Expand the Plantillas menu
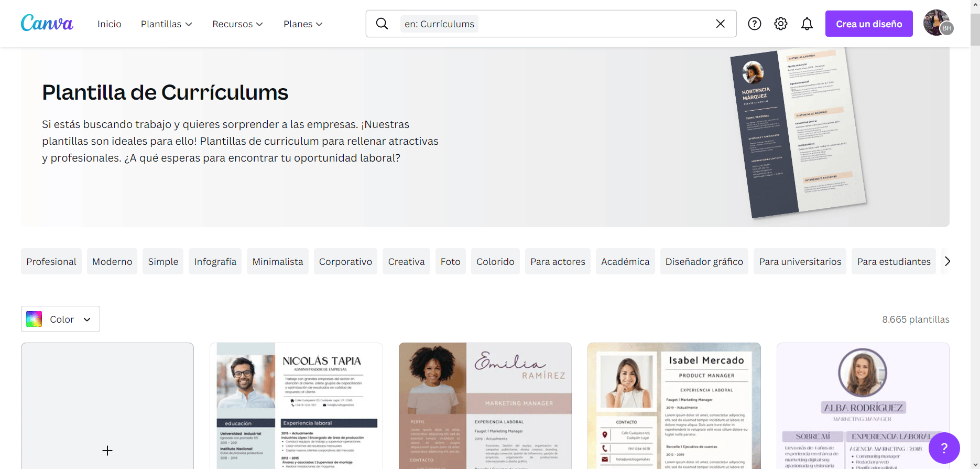 pos(166,24)
